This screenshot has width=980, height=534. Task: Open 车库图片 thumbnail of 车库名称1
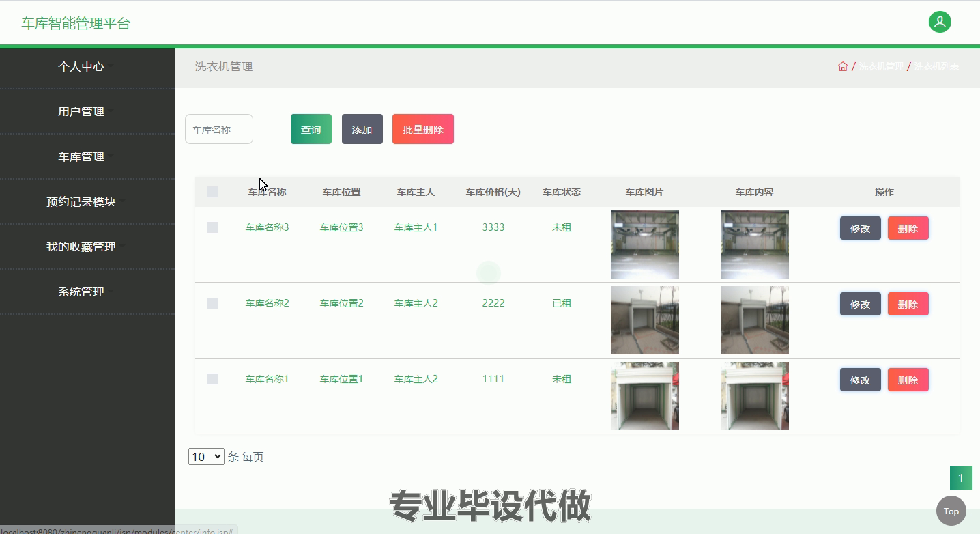coord(645,396)
